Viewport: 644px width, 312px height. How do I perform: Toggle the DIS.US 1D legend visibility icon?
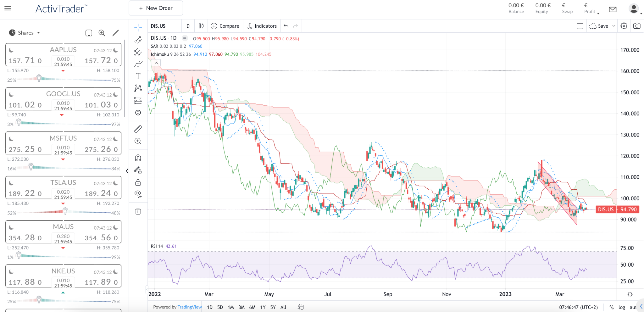[x=185, y=38]
